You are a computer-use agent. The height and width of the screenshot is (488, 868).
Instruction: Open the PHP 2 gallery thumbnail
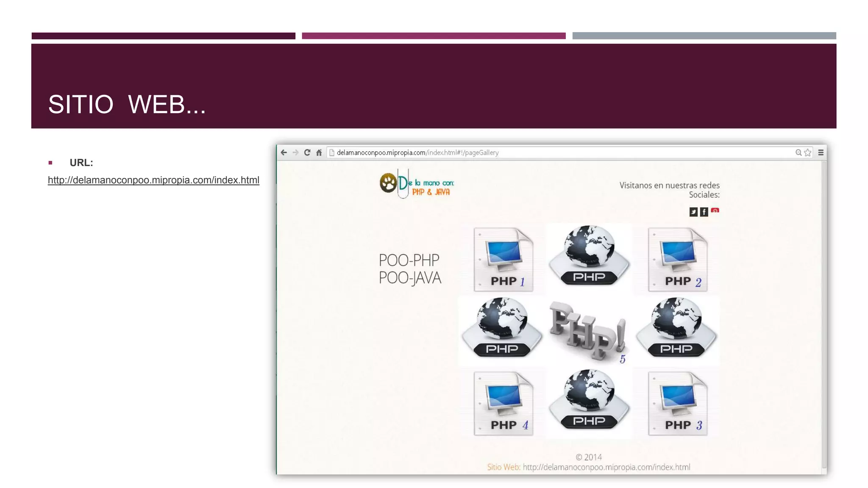pyautogui.click(x=677, y=259)
